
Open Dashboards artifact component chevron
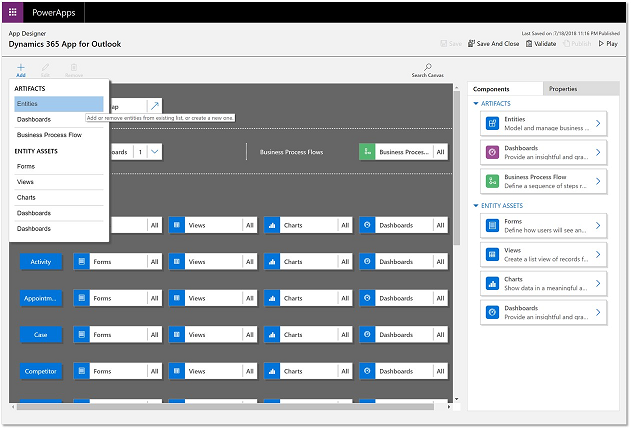pos(598,153)
